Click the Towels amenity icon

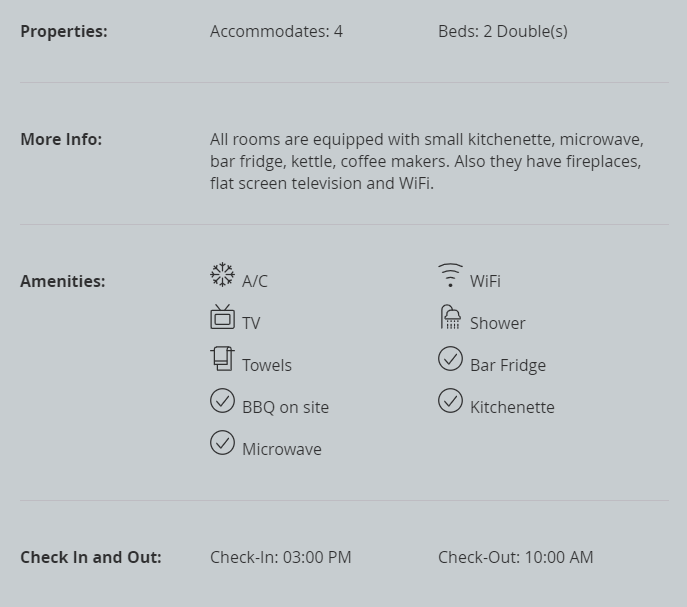click(x=222, y=359)
